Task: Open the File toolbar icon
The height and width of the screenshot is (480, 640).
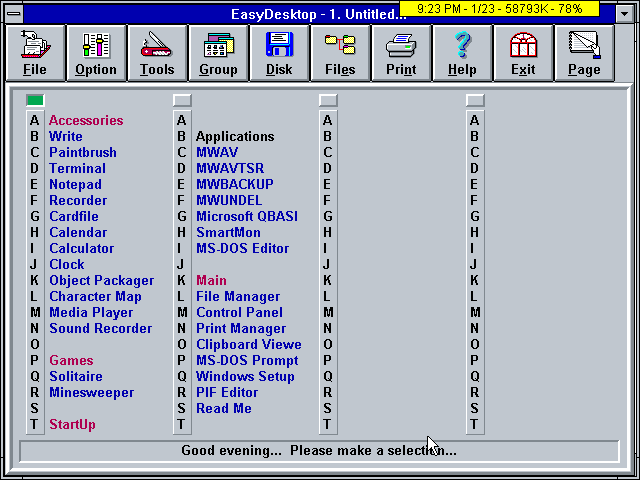Action: coord(35,53)
